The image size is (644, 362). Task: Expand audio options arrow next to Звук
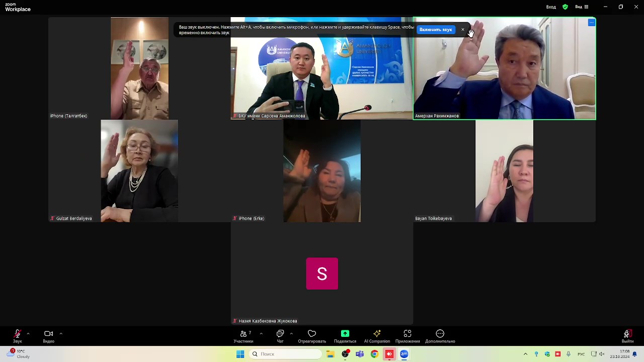pyautogui.click(x=28, y=333)
